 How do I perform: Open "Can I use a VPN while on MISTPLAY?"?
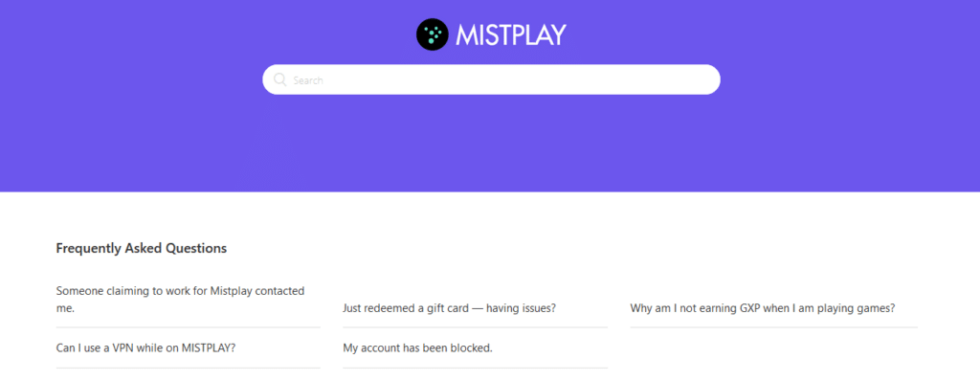[145, 347]
